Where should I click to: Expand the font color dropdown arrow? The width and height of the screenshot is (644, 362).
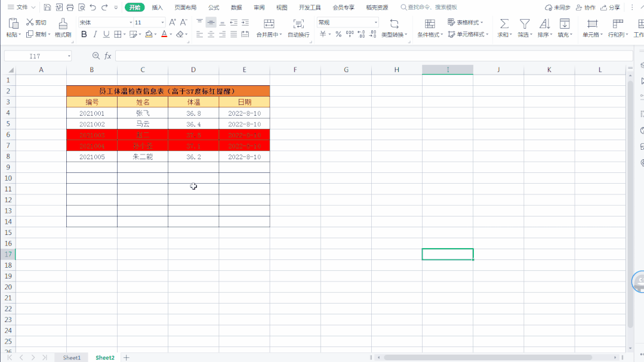[x=171, y=35]
